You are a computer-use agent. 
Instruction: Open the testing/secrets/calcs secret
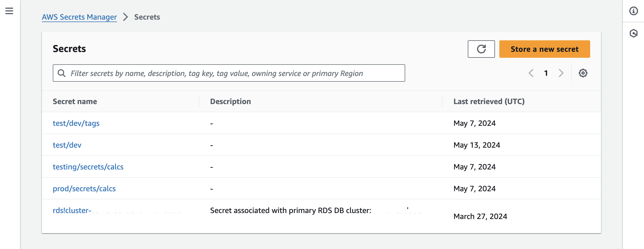tap(88, 167)
